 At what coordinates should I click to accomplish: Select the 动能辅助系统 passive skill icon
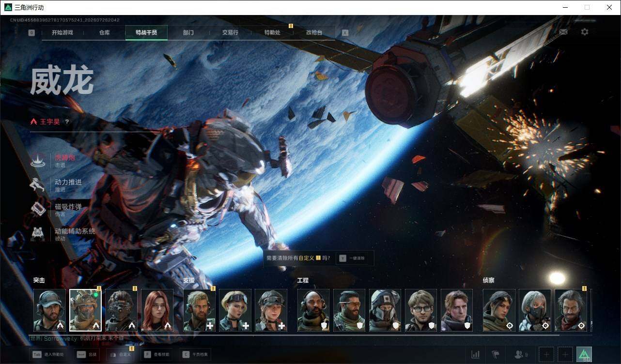(x=38, y=234)
